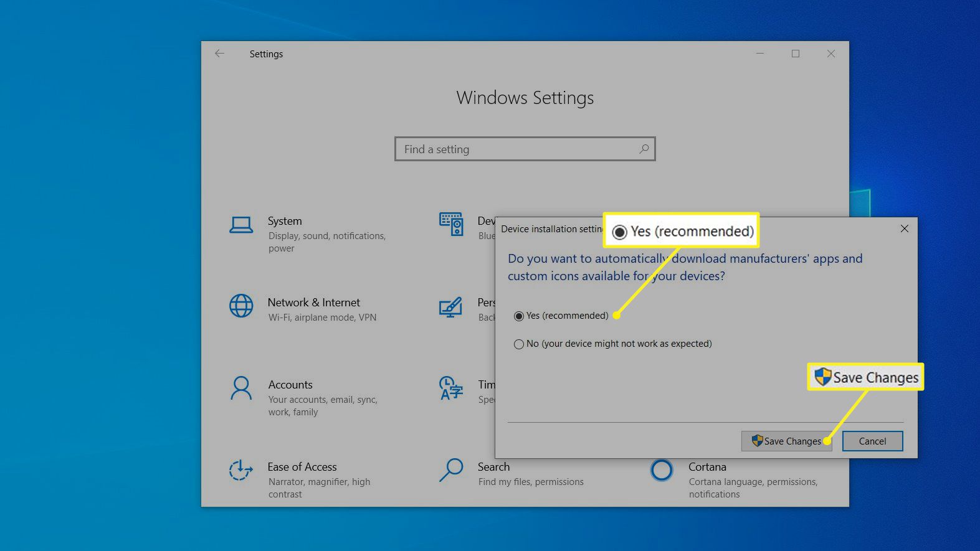980x551 pixels.
Task: Close the Settings window
Action: coord(831,54)
